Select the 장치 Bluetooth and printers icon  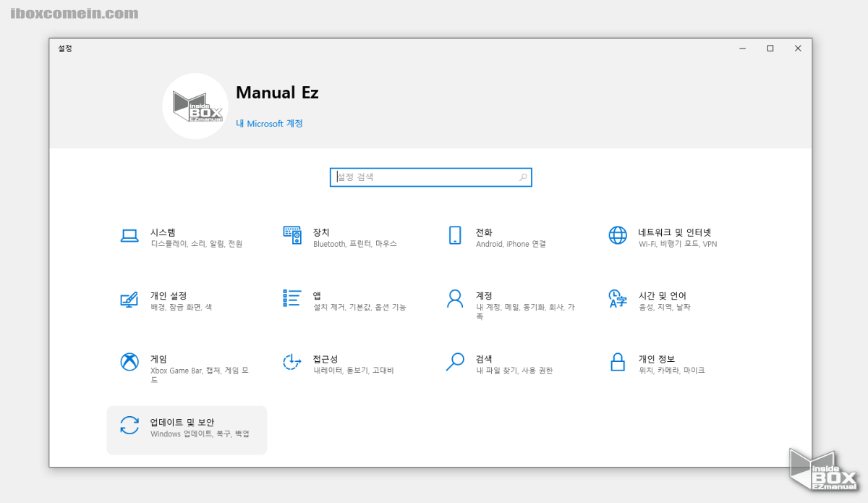[x=292, y=235]
